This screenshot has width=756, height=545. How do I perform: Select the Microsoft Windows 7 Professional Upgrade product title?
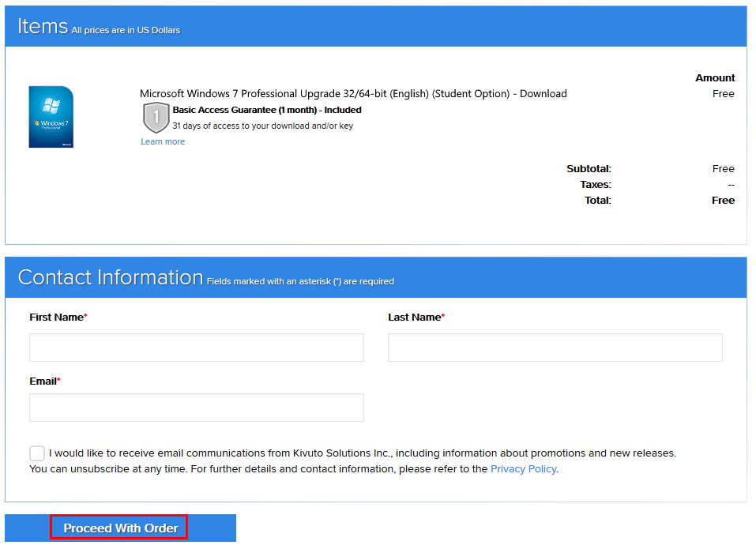tap(353, 93)
